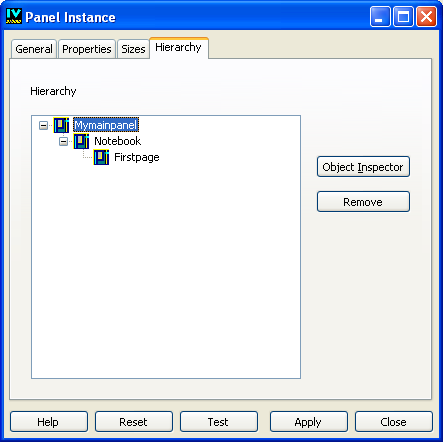Click the Firstpage node icon
Viewport: 443px width, 442px height.
[101, 157]
